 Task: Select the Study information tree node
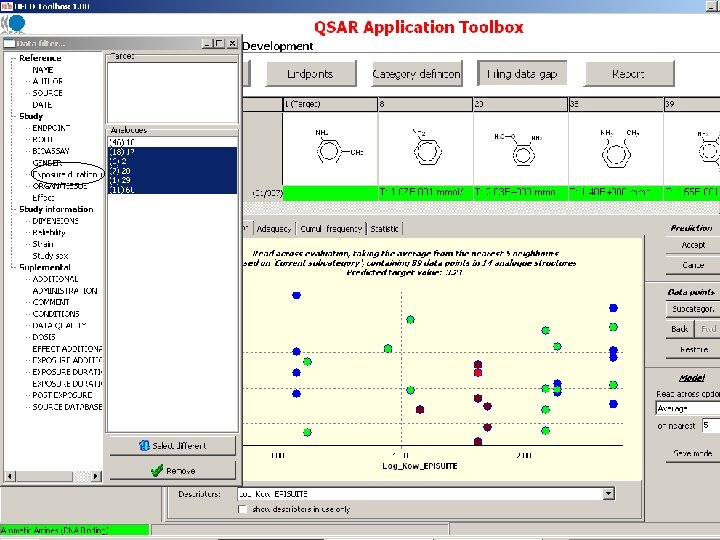[x=56, y=209]
